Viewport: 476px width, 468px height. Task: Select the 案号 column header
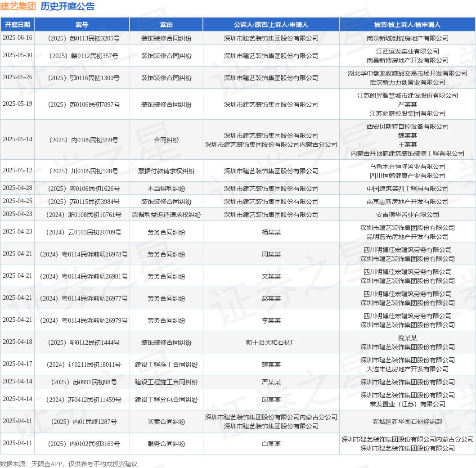pos(82,25)
